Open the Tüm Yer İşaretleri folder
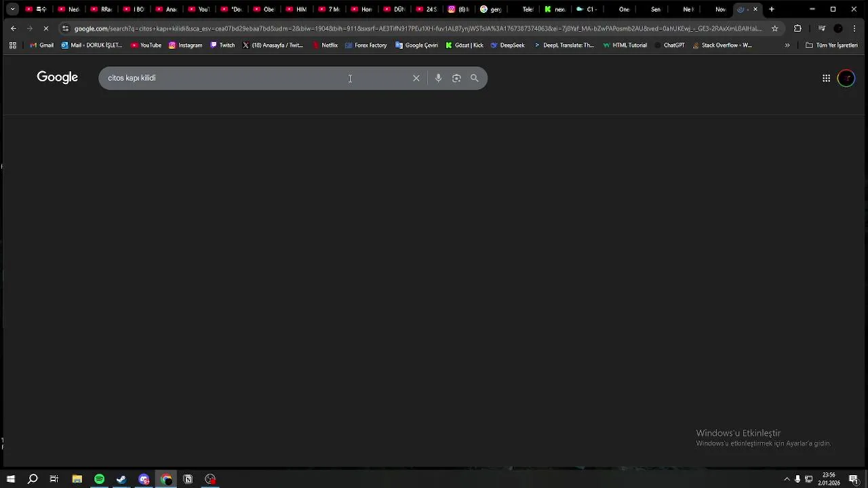 point(831,45)
